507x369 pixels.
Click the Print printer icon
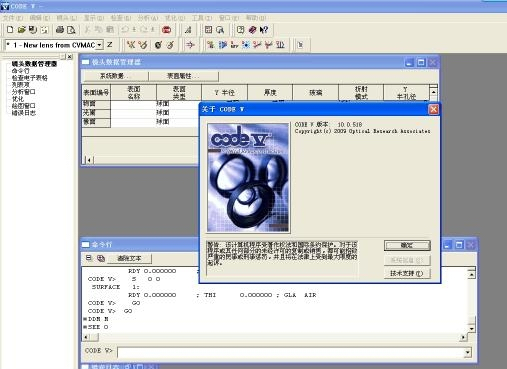pos(60,30)
